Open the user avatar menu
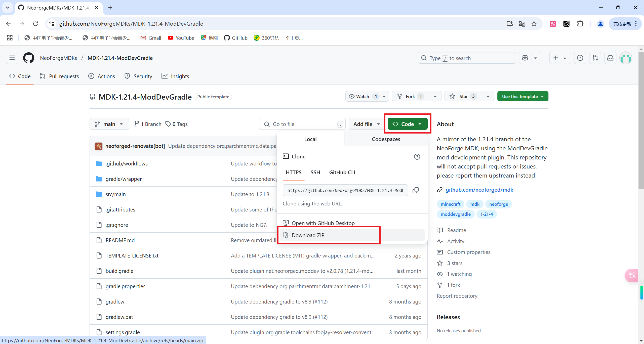Screen dimensions: 644x344 (626, 58)
